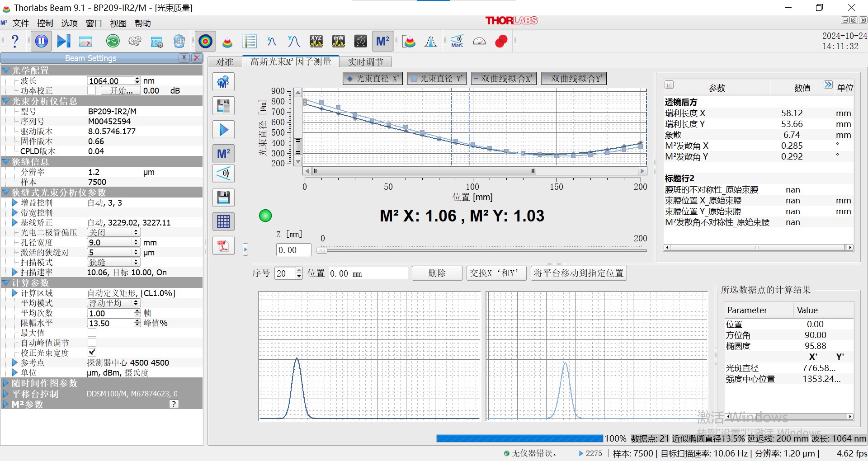Click the M²参数 help question button
This screenshot has height=461, width=868.
click(x=174, y=404)
